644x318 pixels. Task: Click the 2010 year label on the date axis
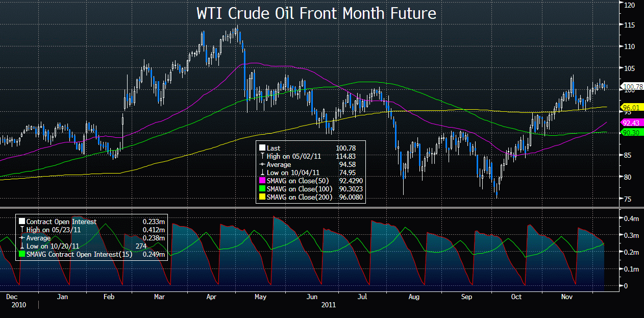pos(12,305)
